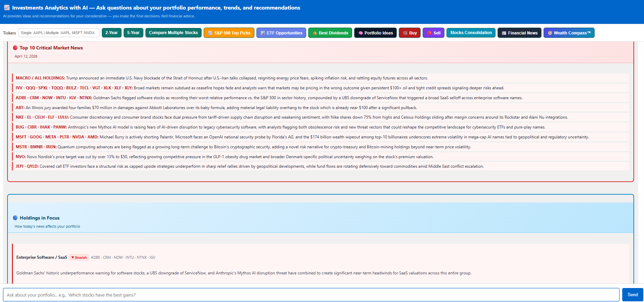Click the compass icon on Wealth Compass
Viewport: 644px width, 302px height.
point(550,33)
